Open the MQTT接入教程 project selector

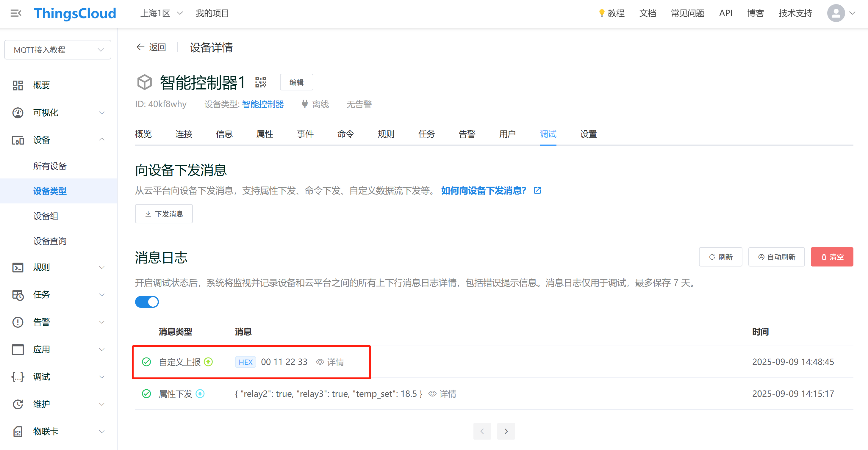(58, 50)
